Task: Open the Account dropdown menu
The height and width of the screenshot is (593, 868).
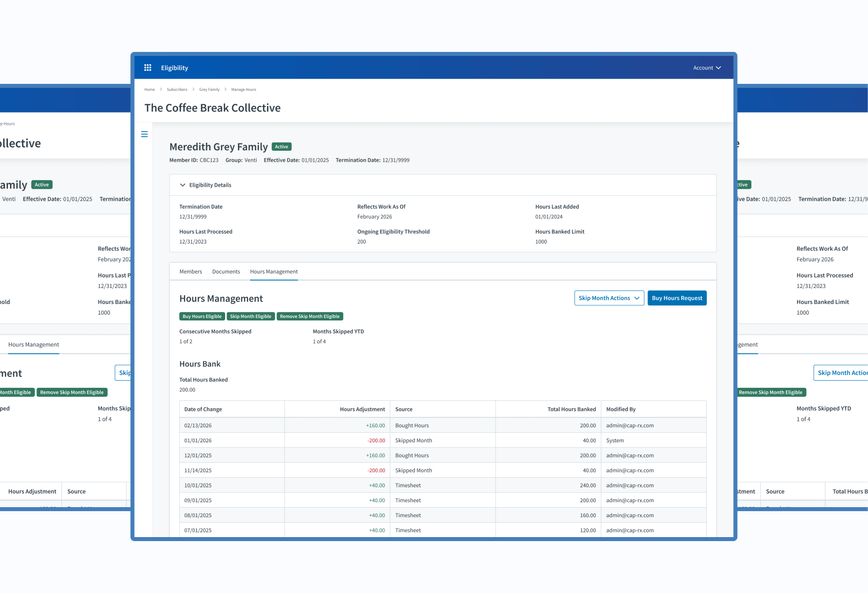Action: point(707,68)
